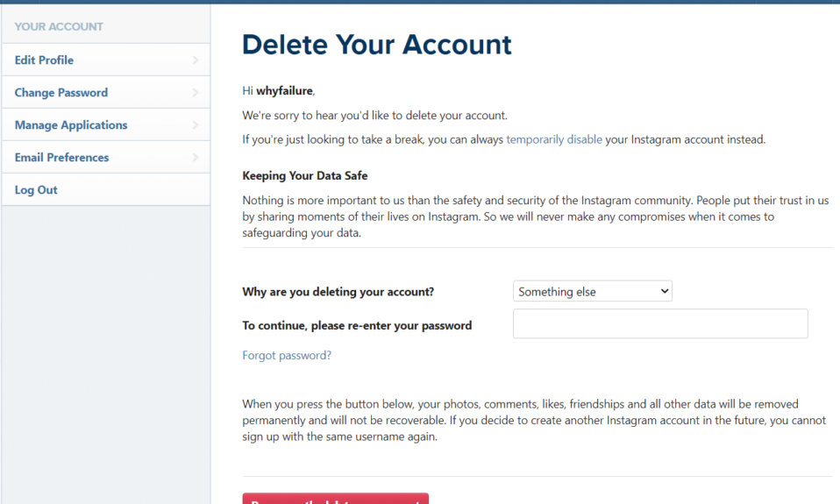The height and width of the screenshot is (504, 840).
Task: Open the deletion reason dropdown
Action: coord(592,292)
